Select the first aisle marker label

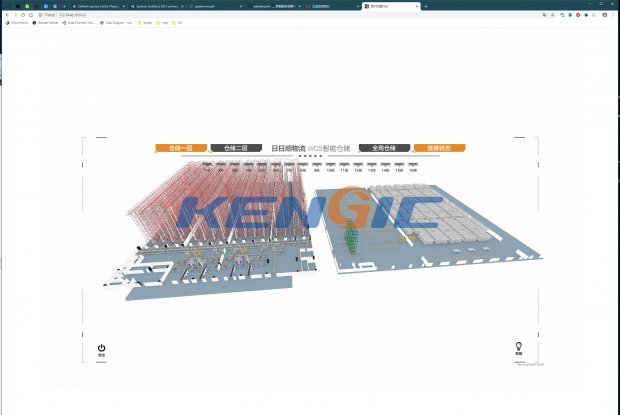coord(207,166)
